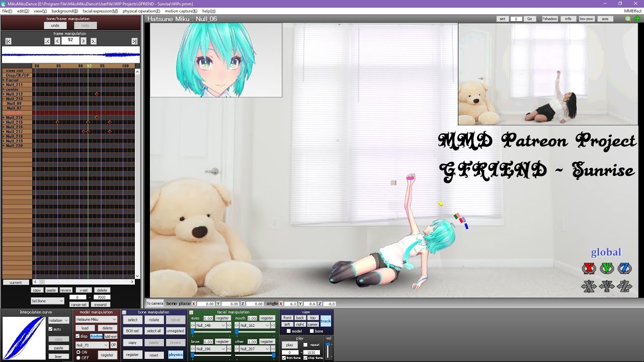
Task: Click the undo button
Action: click(55, 25)
